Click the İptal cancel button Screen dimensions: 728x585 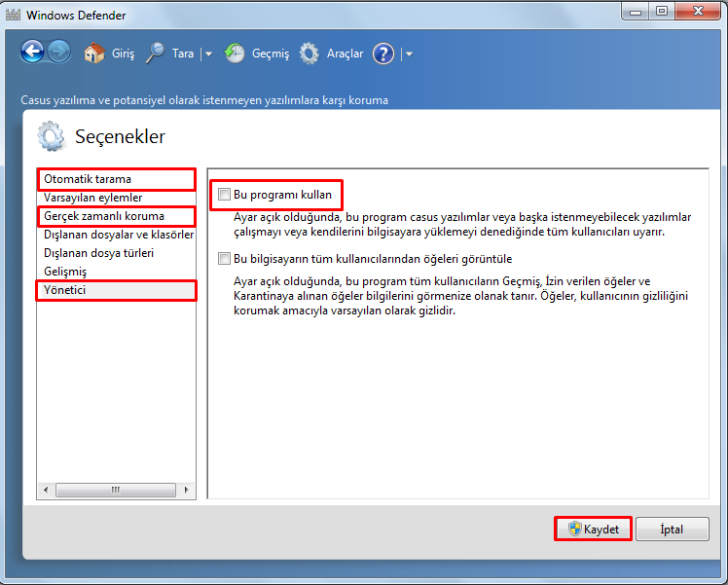pyautogui.click(x=672, y=529)
